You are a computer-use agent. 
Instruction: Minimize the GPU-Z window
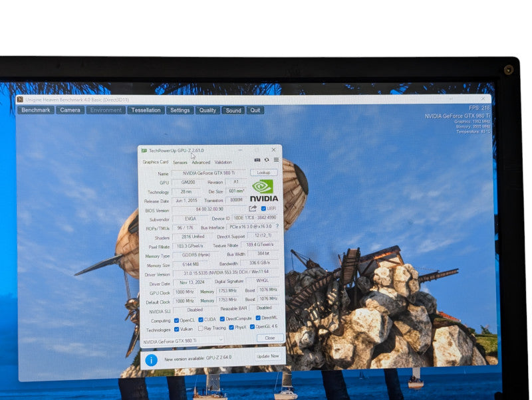[240, 150]
